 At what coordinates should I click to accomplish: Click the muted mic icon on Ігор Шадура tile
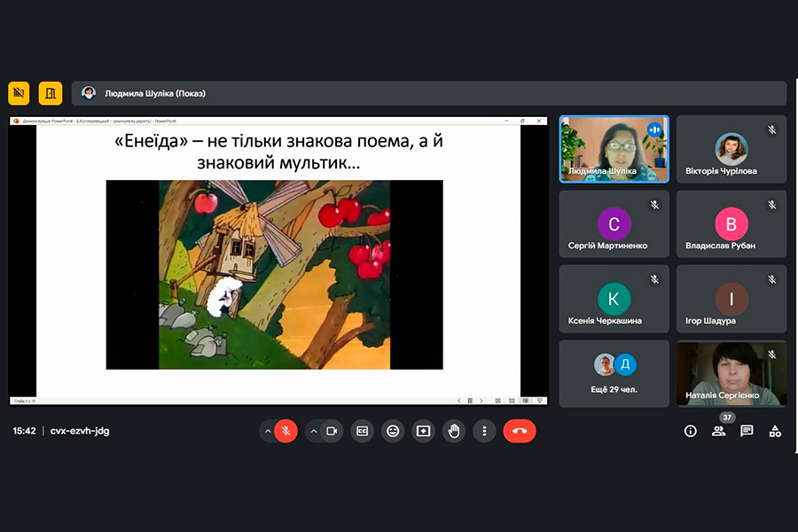tap(772, 279)
